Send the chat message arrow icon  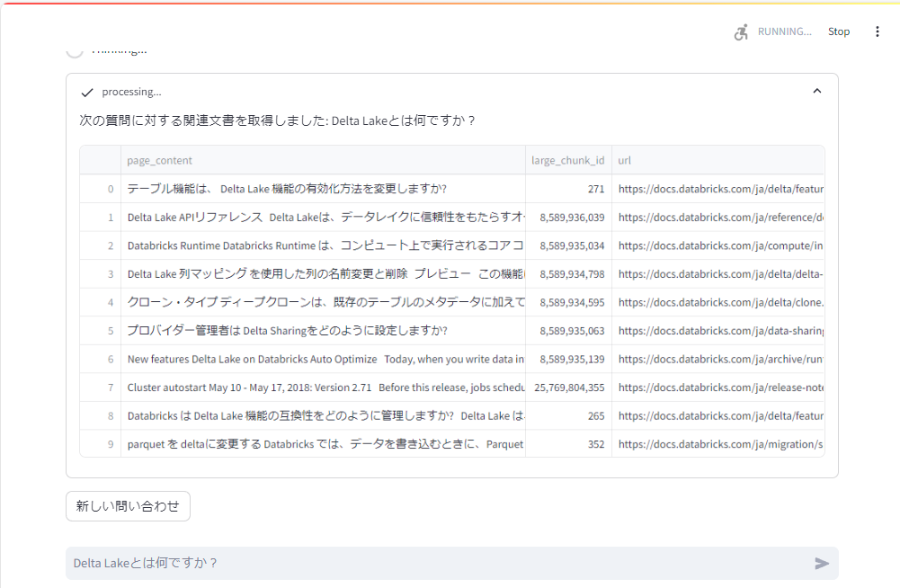pyautogui.click(x=822, y=564)
